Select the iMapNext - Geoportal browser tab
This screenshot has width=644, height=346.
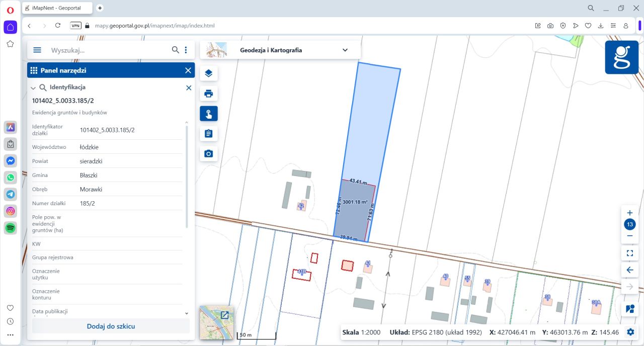pyautogui.click(x=57, y=8)
